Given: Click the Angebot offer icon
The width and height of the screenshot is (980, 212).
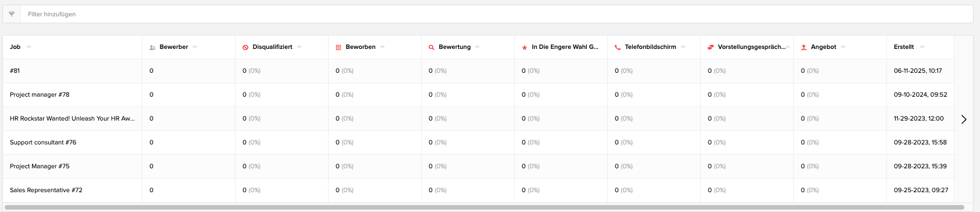Looking at the screenshot, I should pyautogui.click(x=804, y=47).
